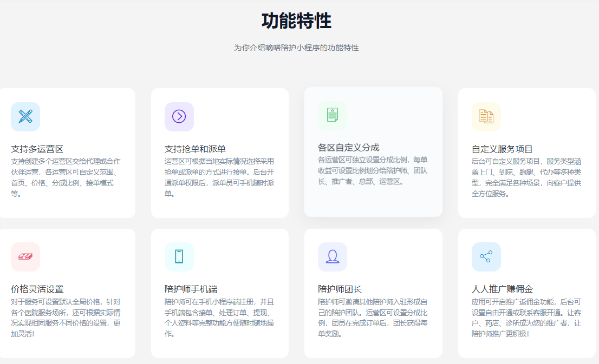Screen dimensions: 599x364
Task: Select the green document icon for 各区自定义分成
Action: pos(332,115)
